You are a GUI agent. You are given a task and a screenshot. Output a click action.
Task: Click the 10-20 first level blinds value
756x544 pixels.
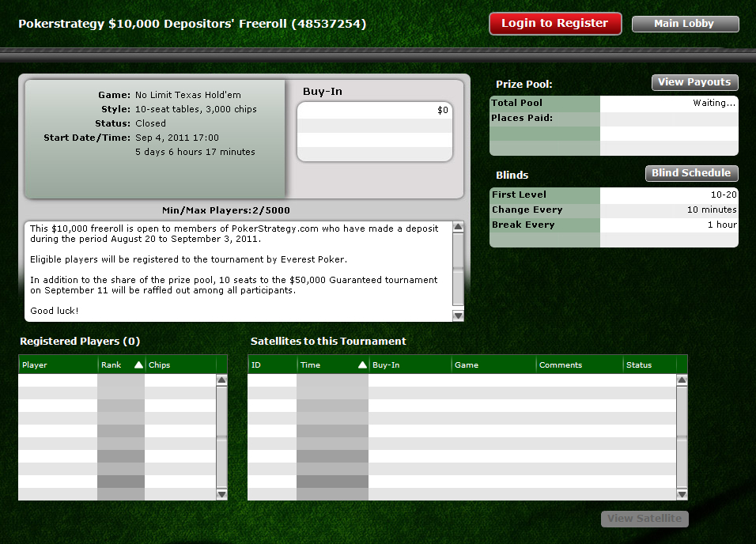pos(724,195)
